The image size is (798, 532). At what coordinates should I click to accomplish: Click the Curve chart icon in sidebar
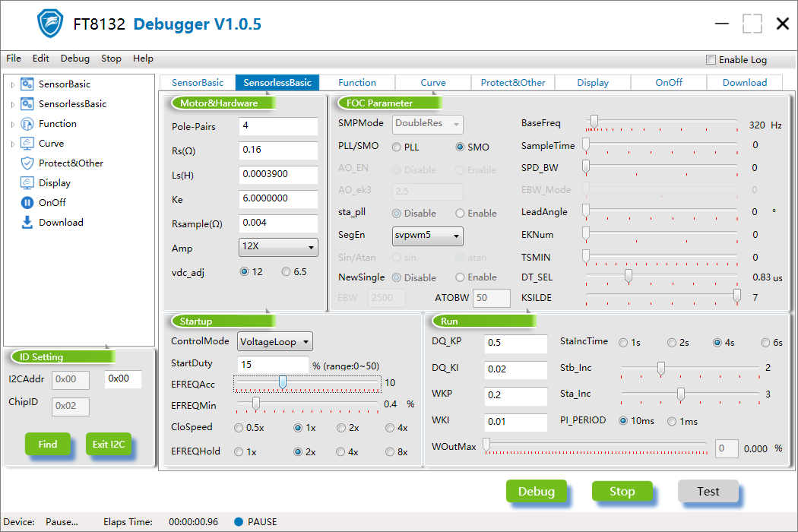pyautogui.click(x=27, y=144)
